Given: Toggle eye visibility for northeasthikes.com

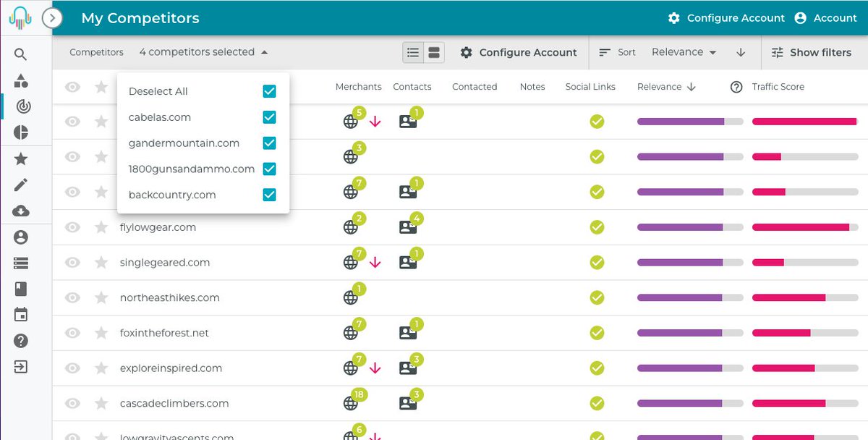Looking at the screenshot, I should pos(72,297).
